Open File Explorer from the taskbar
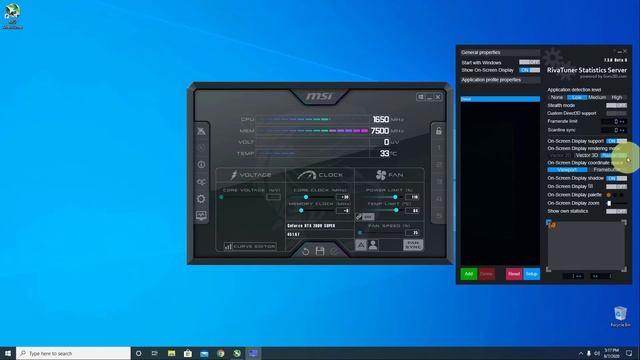Screen dimensions: 640x360 (171, 353)
